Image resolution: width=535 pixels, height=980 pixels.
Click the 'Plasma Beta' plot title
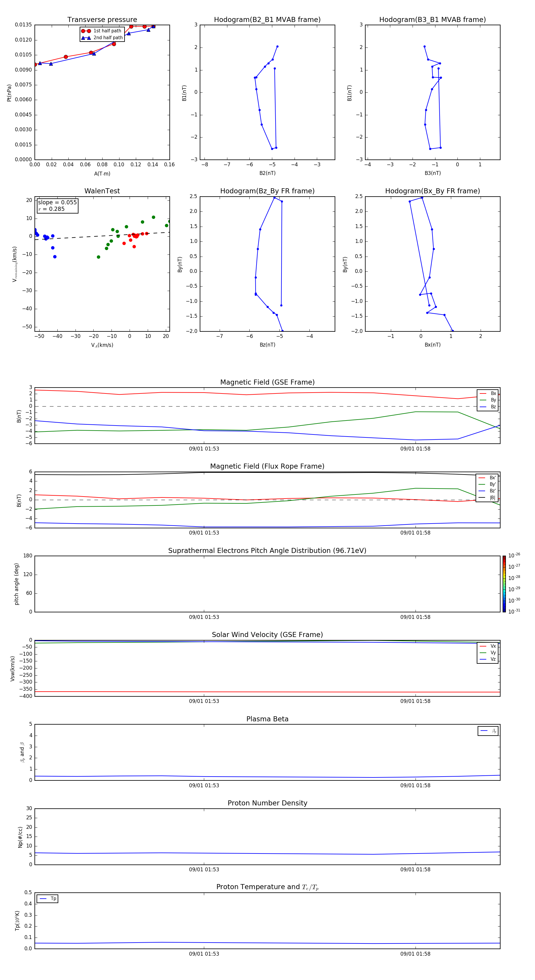[267, 719]
